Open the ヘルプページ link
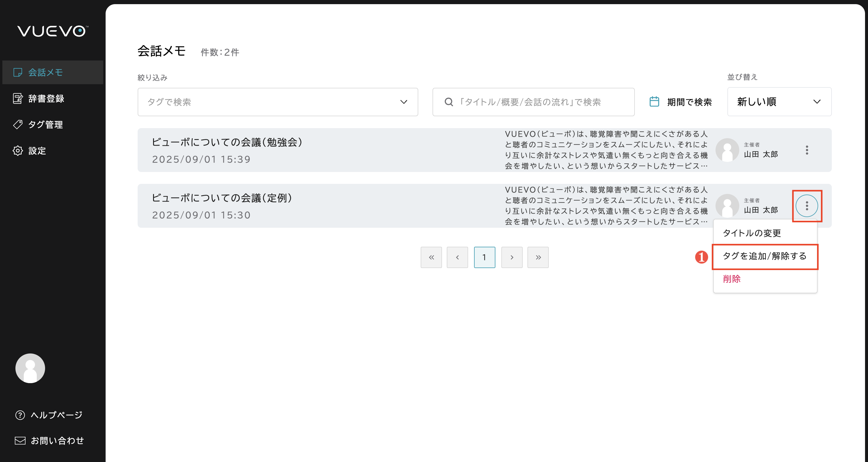Image resolution: width=868 pixels, height=462 pixels. tap(56, 415)
